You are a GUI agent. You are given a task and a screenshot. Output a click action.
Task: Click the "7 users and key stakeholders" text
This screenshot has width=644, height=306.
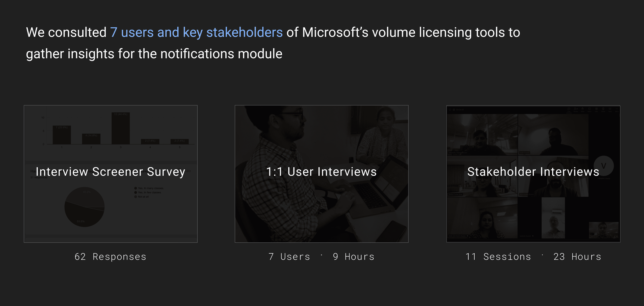click(x=196, y=32)
